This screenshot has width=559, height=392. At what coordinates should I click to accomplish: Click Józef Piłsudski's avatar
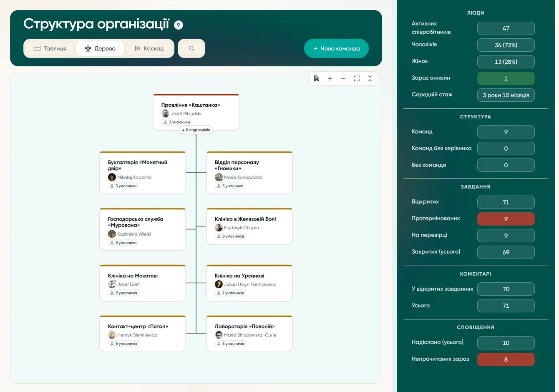pyautogui.click(x=165, y=113)
